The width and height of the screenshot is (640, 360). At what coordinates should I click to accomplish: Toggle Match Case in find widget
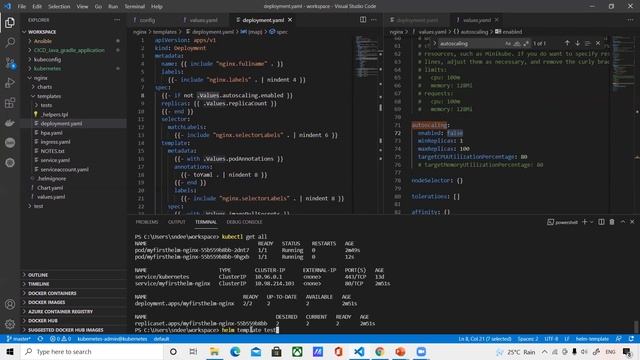508,43
